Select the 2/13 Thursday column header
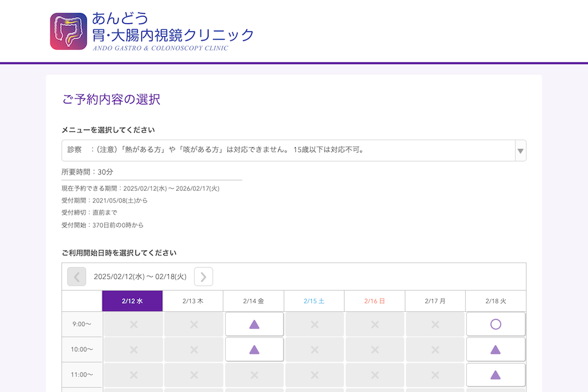The width and height of the screenshot is (588, 392). 193,301
